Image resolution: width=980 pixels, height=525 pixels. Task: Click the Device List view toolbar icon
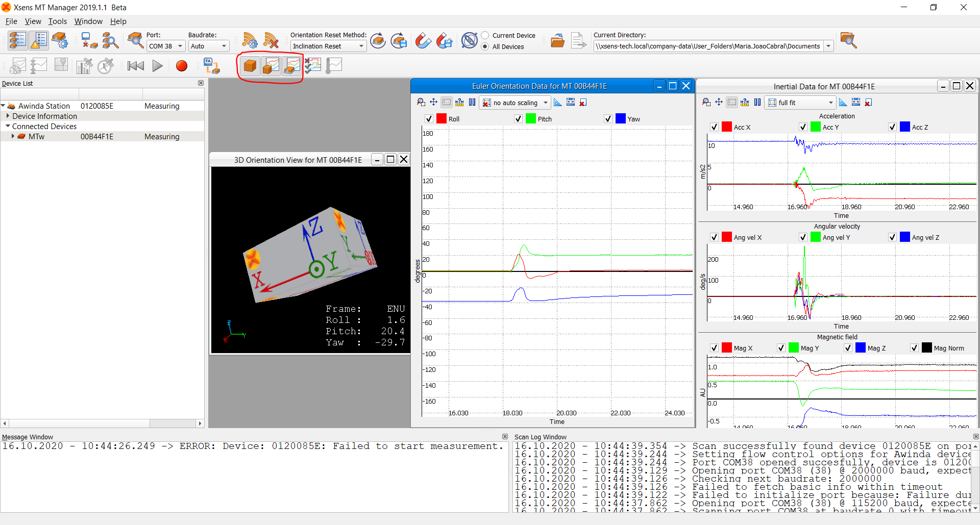point(17,40)
